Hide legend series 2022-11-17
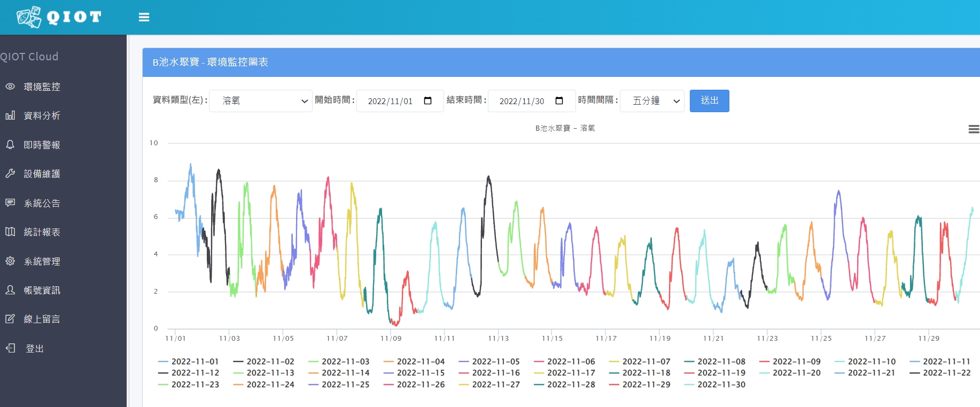This screenshot has width=980, height=407. pyautogui.click(x=564, y=373)
